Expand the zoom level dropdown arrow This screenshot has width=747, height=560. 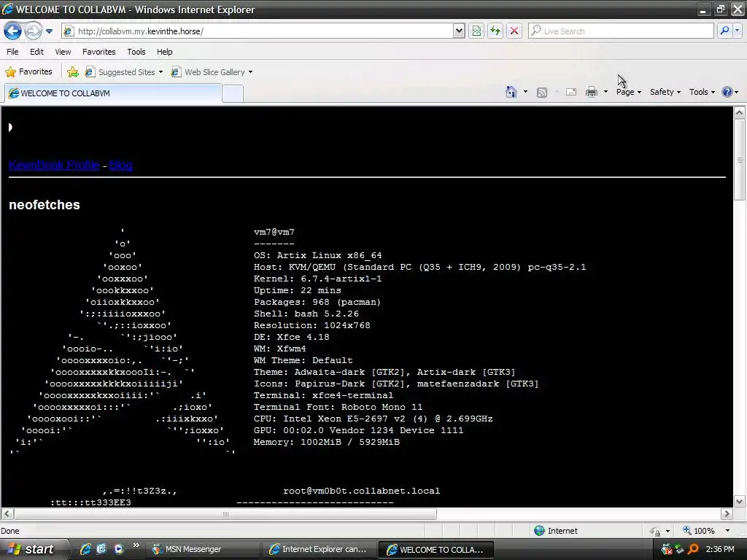tap(727, 531)
